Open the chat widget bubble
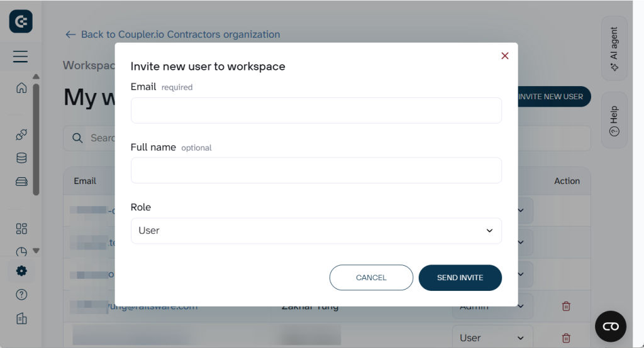 point(610,326)
